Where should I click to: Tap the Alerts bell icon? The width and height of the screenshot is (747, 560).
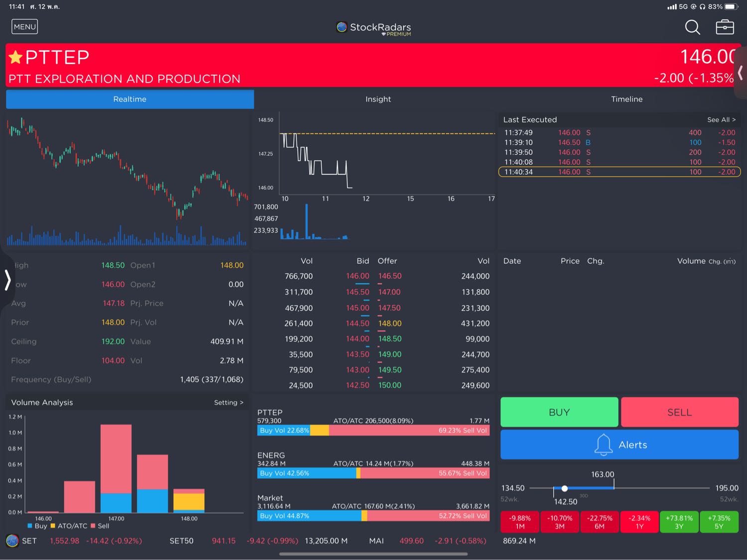click(603, 445)
